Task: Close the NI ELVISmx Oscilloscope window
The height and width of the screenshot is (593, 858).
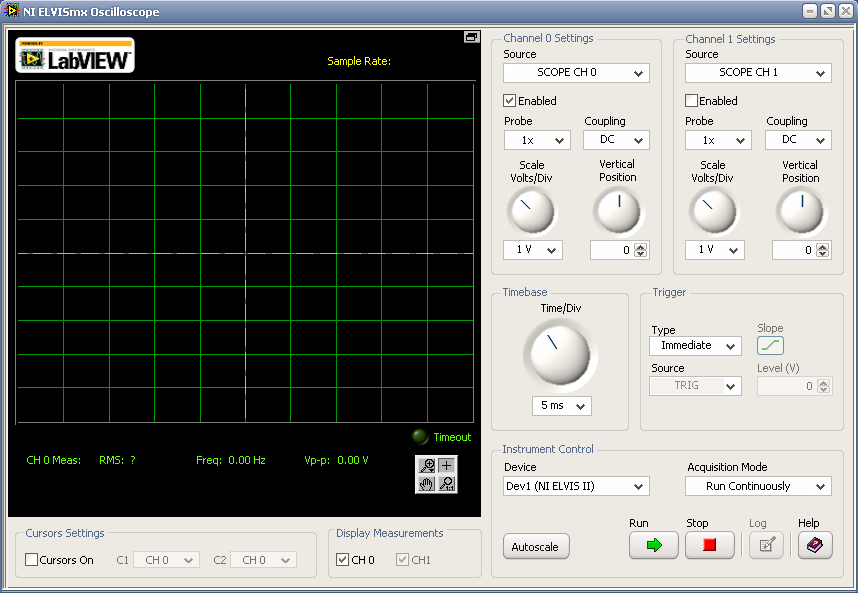Action: click(846, 11)
